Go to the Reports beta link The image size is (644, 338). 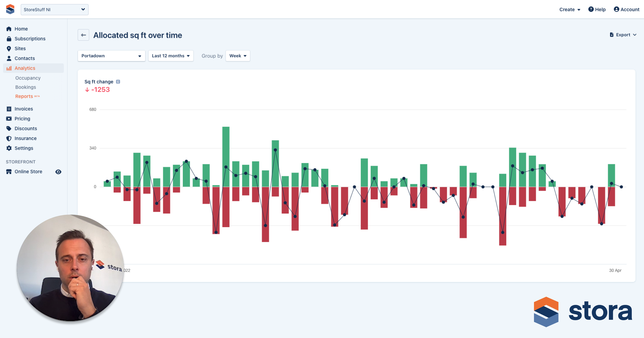24,96
